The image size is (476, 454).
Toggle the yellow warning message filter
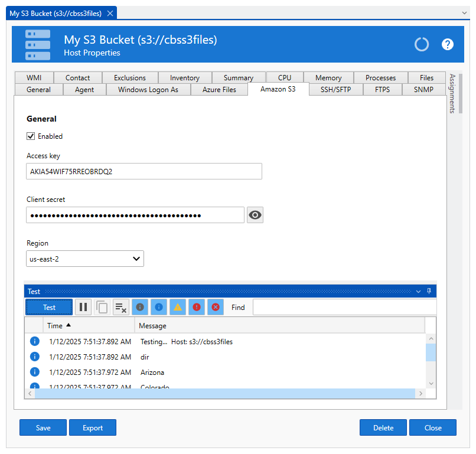(178, 307)
